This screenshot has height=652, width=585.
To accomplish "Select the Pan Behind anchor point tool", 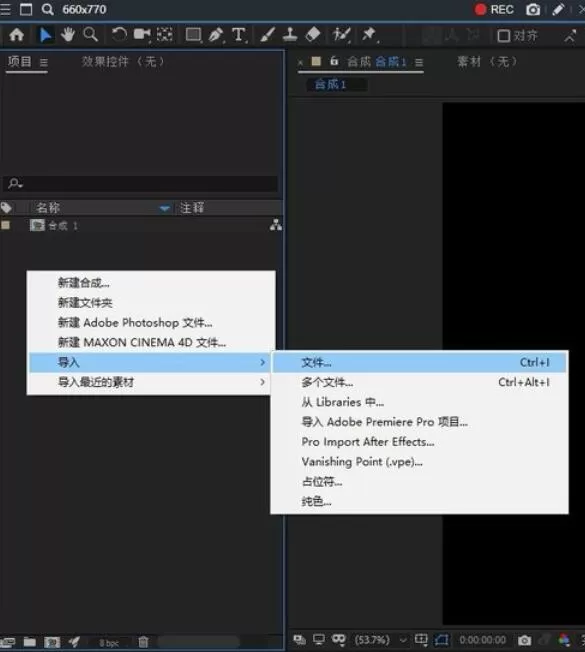I will pos(165,35).
